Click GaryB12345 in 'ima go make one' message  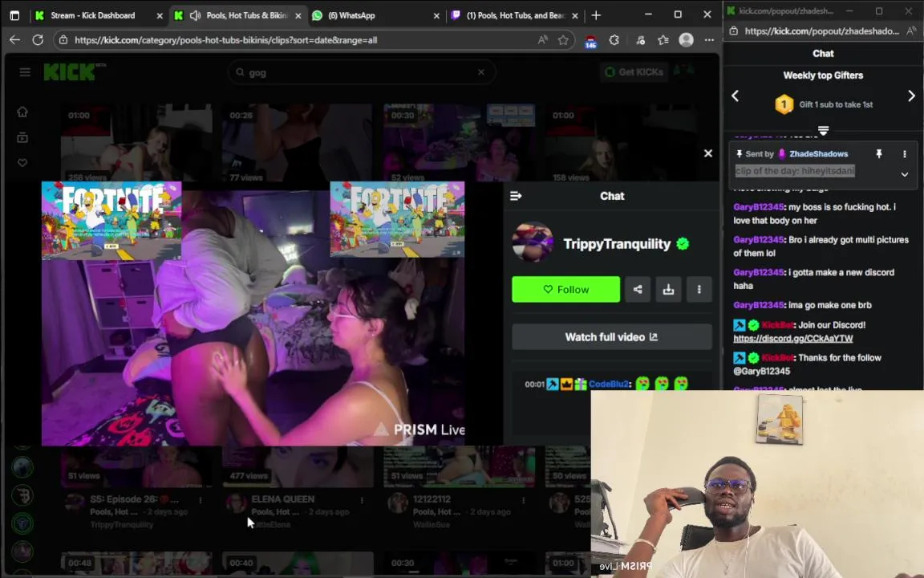759,305
